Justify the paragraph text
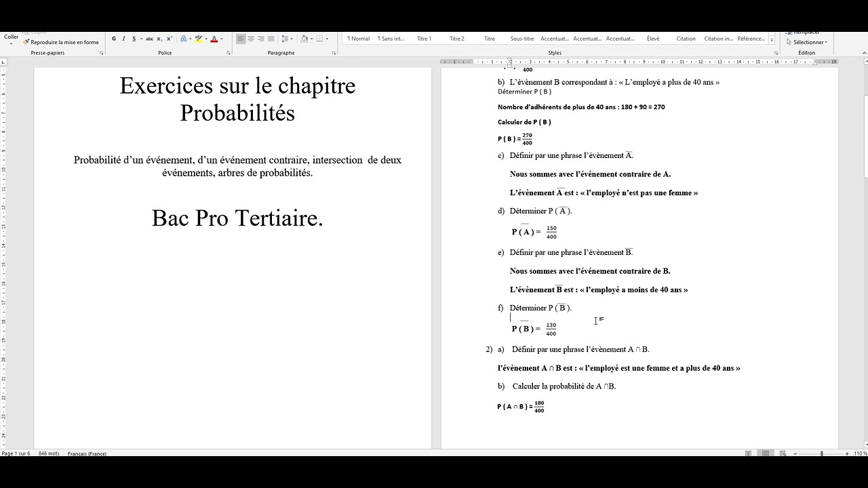The height and width of the screenshot is (488, 868). pyautogui.click(x=271, y=39)
